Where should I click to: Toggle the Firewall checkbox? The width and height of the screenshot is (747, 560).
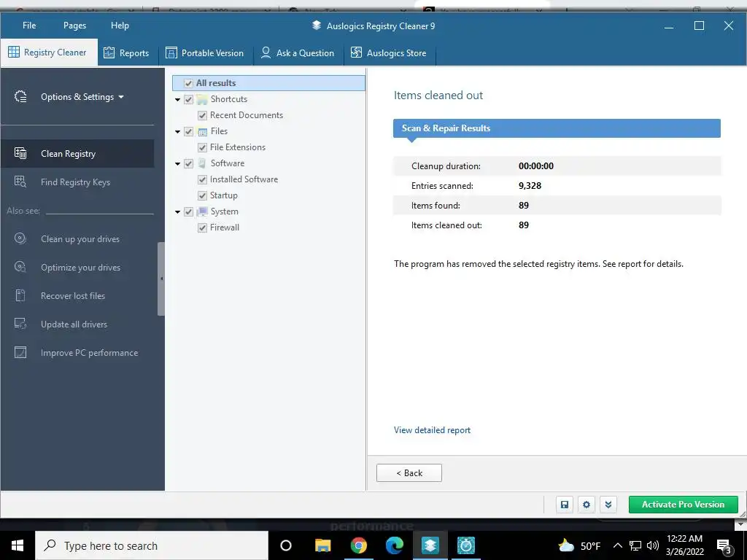click(203, 227)
